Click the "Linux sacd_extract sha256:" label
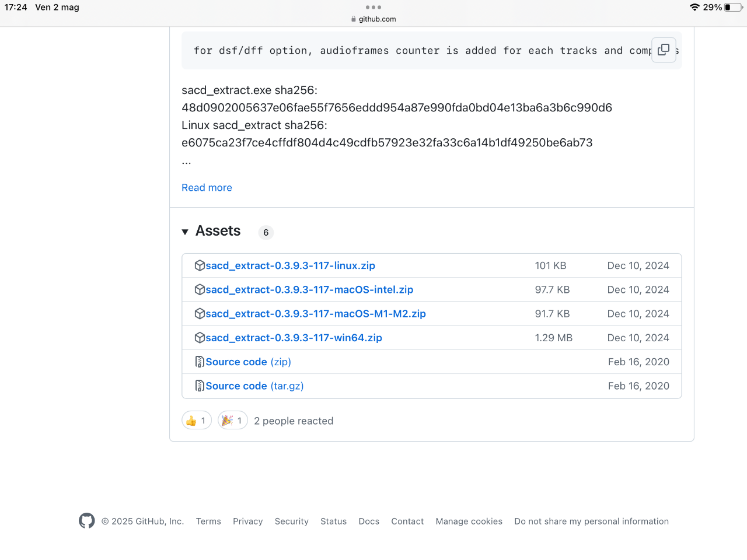 click(x=254, y=125)
